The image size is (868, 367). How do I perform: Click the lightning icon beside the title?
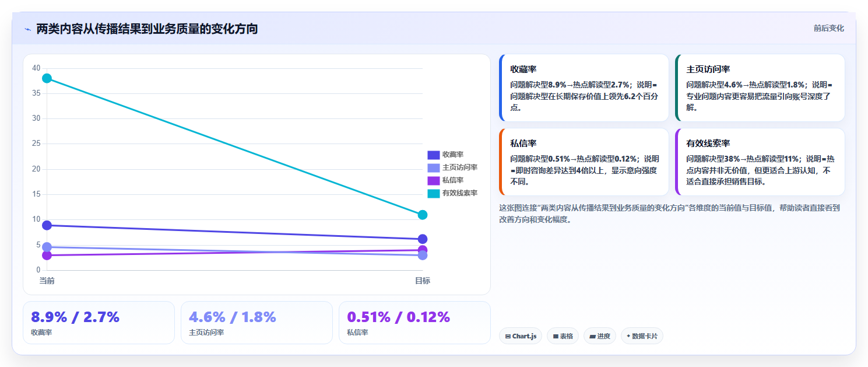27,29
